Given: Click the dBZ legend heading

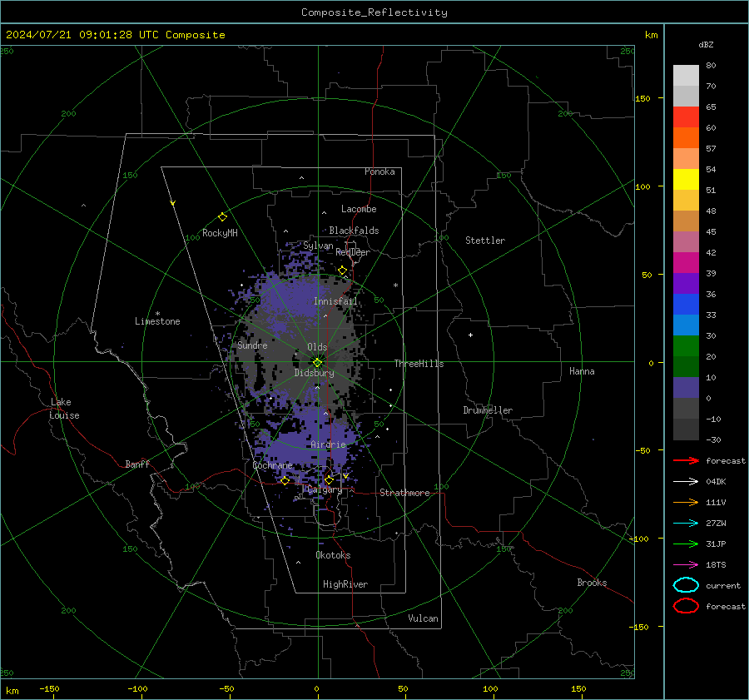Looking at the screenshot, I should click(x=706, y=45).
